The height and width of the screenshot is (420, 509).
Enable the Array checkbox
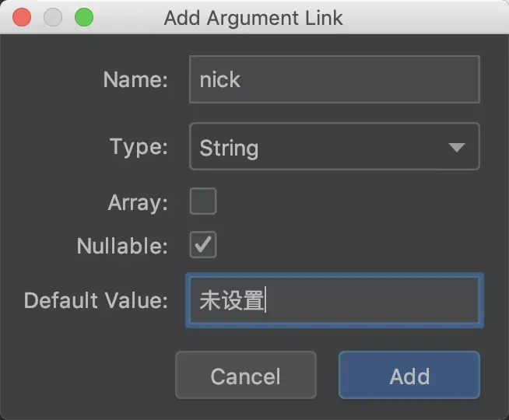(203, 201)
